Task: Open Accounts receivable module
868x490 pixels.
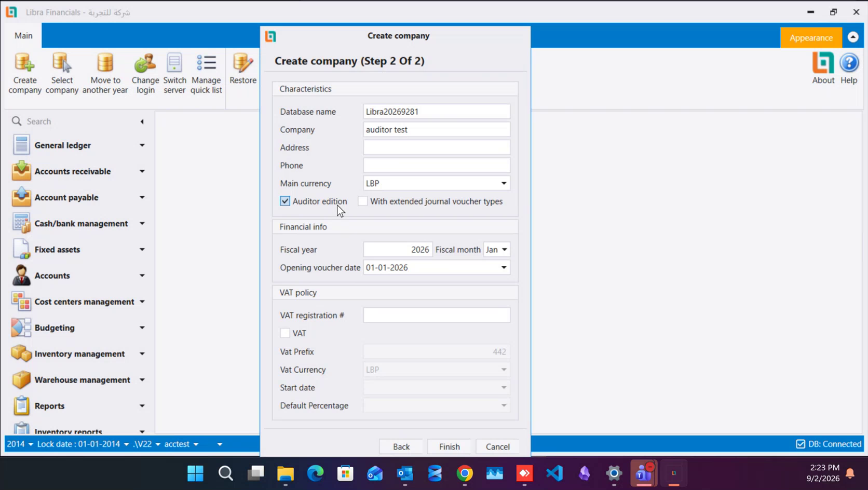Action: (78, 171)
